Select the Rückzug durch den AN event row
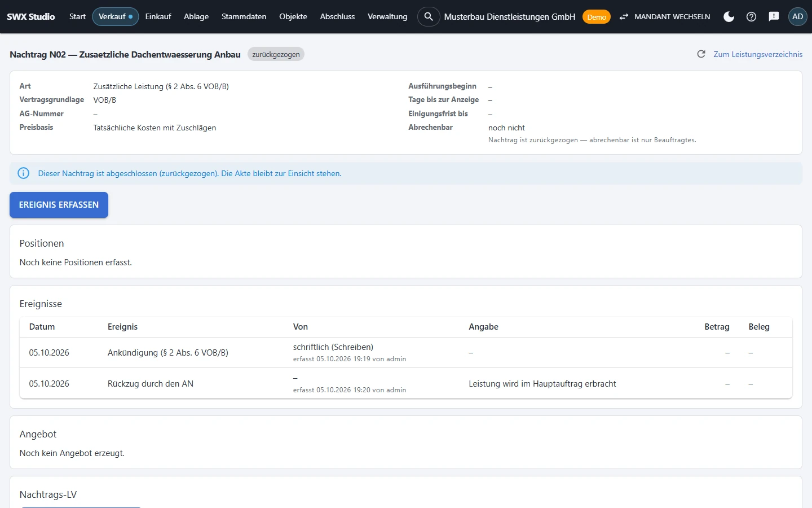The width and height of the screenshot is (812, 508). click(406, 384)
